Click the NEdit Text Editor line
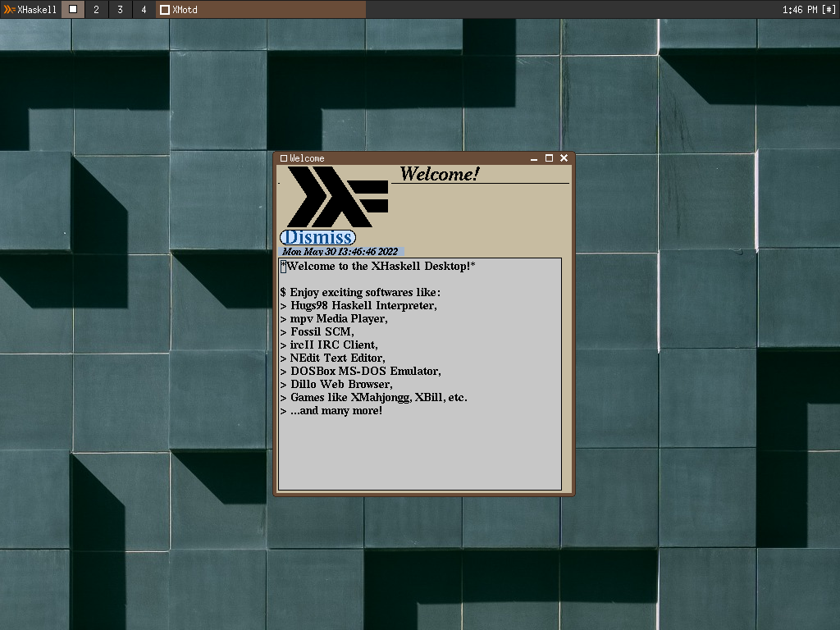This screenshot has height=630, width=840. pyautogui.click(x=333, y=358)
